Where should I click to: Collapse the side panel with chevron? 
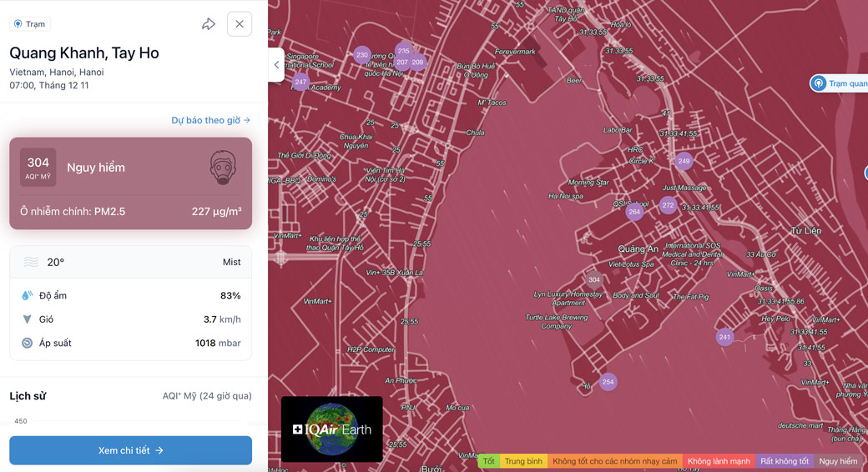tap(276, 65)
